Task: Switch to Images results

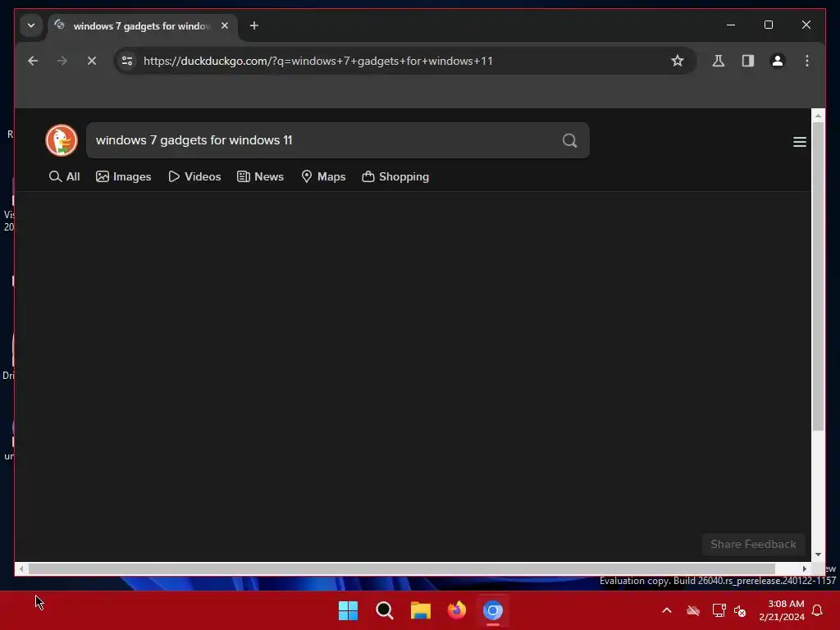Action: 124,177
